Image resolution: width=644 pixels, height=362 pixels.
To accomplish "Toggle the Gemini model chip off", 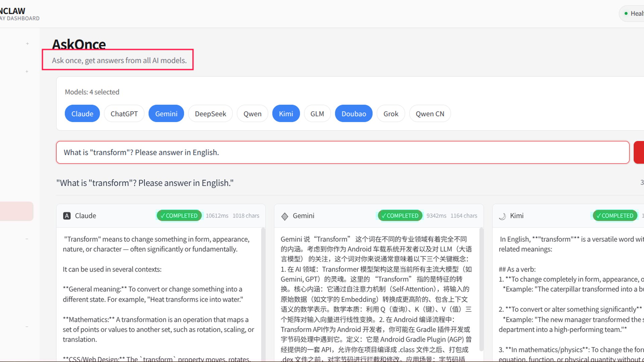I will coord(166,114).
